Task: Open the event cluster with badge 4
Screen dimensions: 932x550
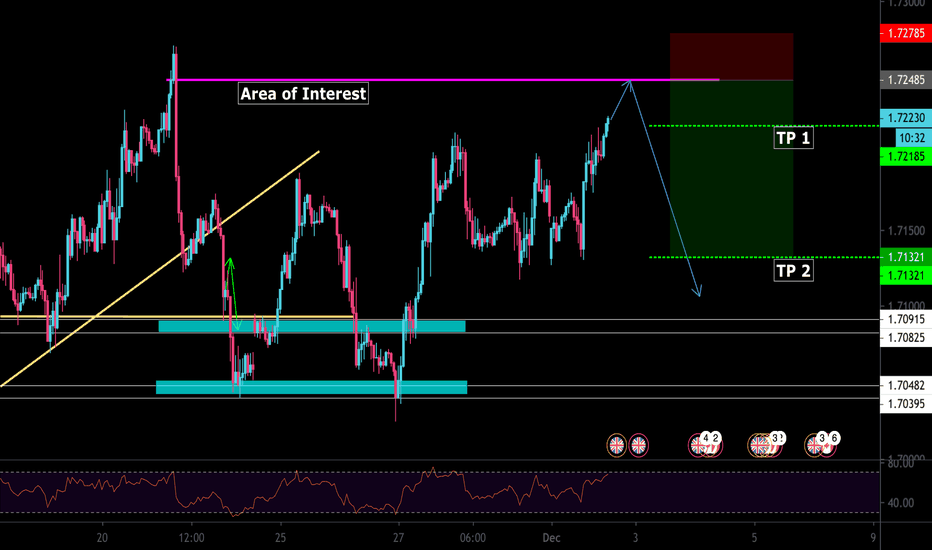Action: coord(704,438)
